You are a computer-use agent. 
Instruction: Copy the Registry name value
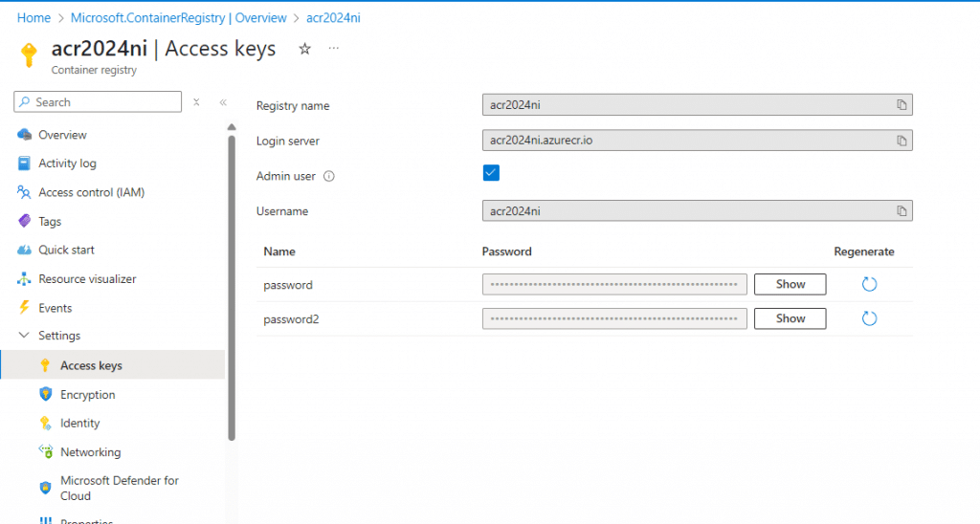pyautogui.click(x=901, y=105)
